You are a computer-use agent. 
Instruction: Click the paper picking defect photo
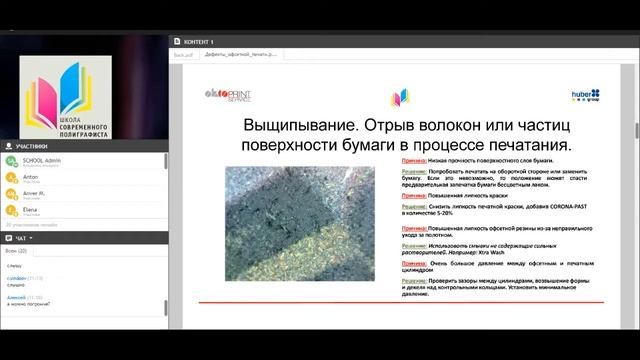(300, 224)
